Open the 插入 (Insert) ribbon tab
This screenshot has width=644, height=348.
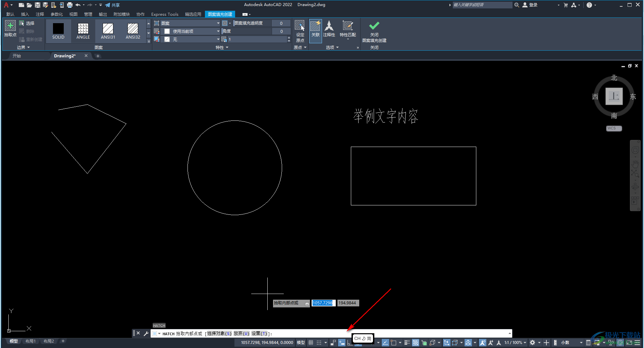25,14
